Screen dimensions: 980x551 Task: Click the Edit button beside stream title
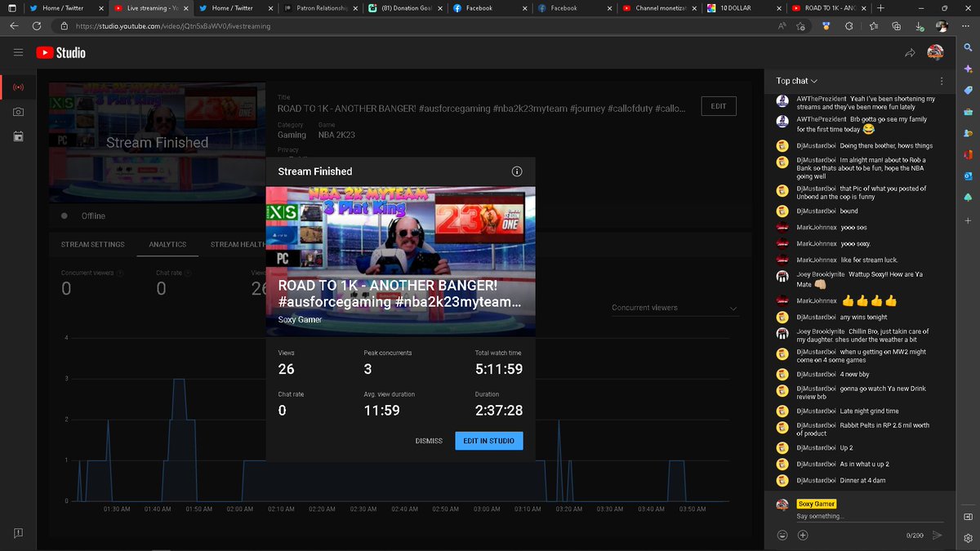point(719,106)
